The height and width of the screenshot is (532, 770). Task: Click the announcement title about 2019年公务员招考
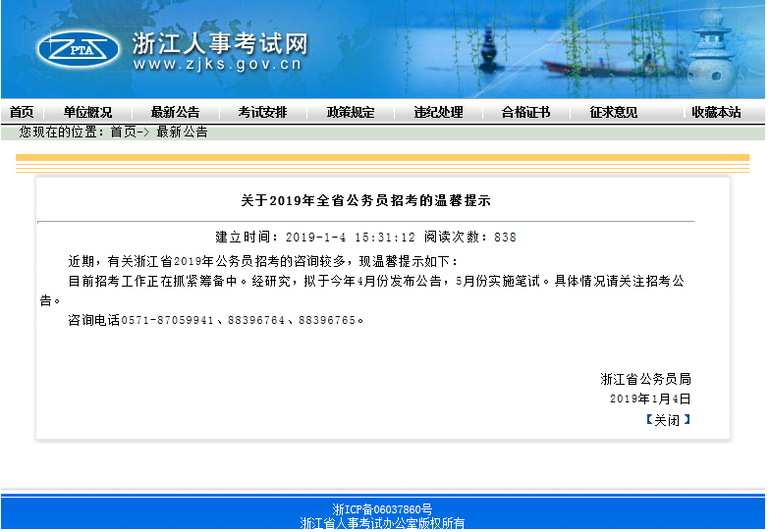coord(365,200)
